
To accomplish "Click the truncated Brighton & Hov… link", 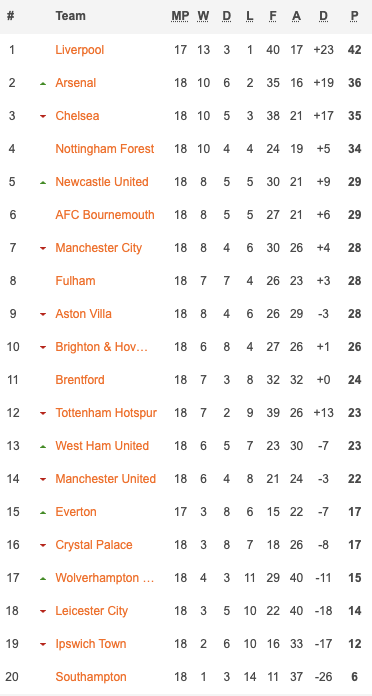I will pos(102,347).
